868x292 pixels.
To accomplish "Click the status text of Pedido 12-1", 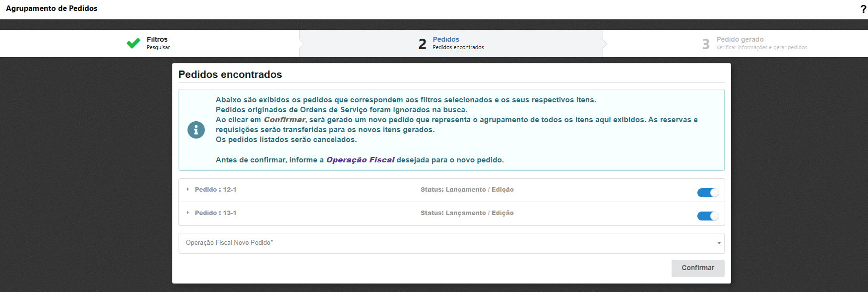I will (x=467, y=190).
